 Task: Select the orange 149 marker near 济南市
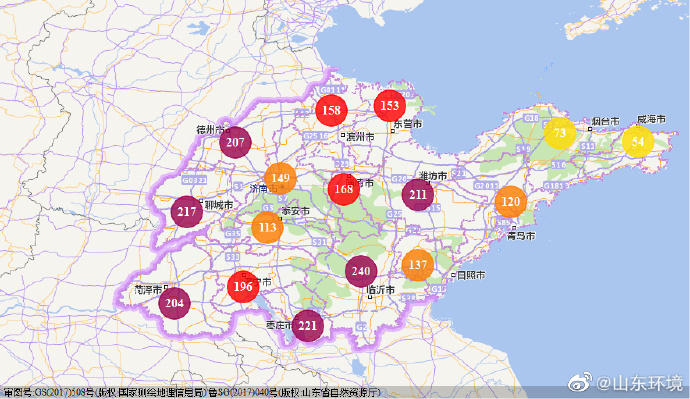click(280, 178)
